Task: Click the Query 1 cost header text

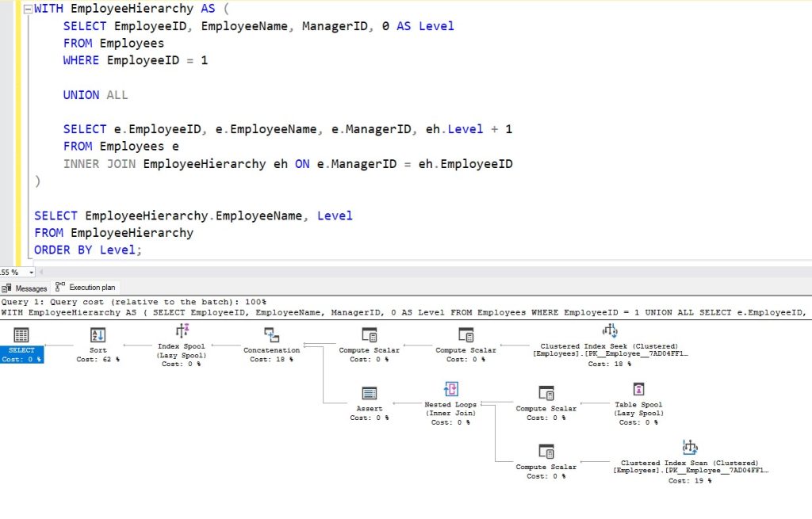Action: [x=135, y=302]
